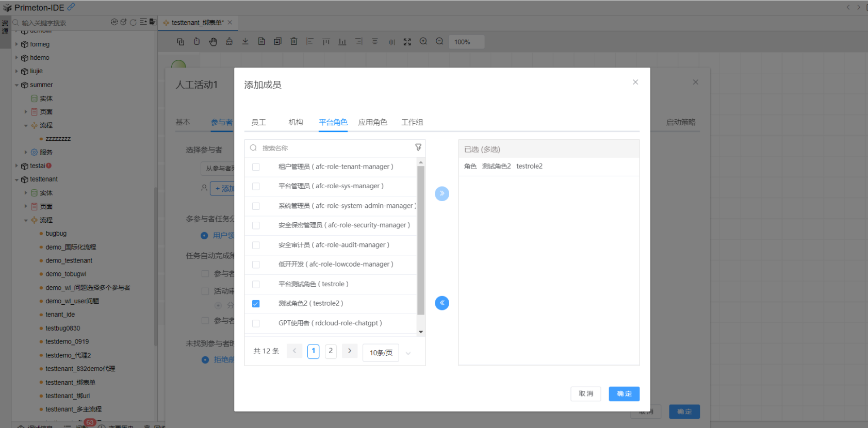Image resolution: width=868 pixels, height=428 pixels.
Task: Click the 搜索名称 search input field
Action: click(x=335, y=148)
